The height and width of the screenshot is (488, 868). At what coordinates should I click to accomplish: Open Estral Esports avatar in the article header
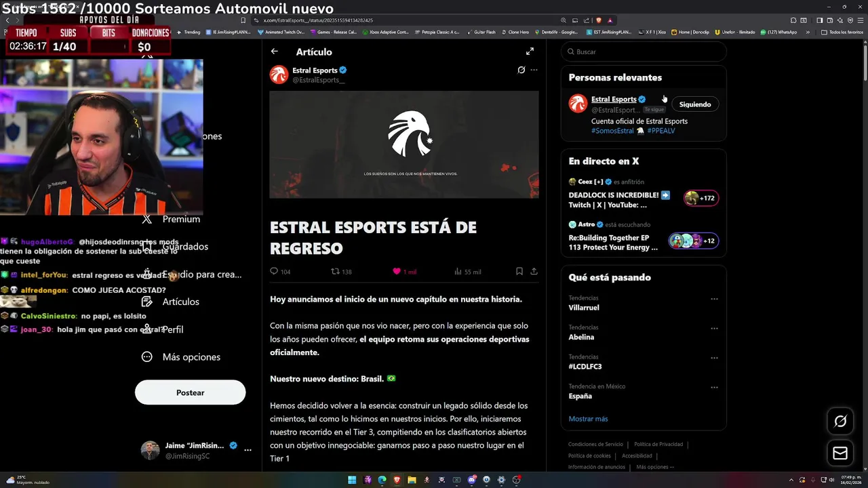(x=279, y=75)
